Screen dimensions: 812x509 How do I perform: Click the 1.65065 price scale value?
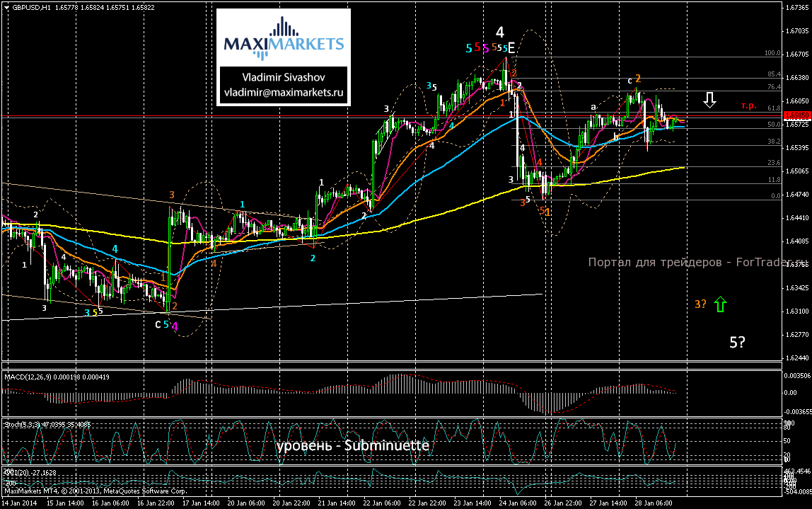click(798, 171)
